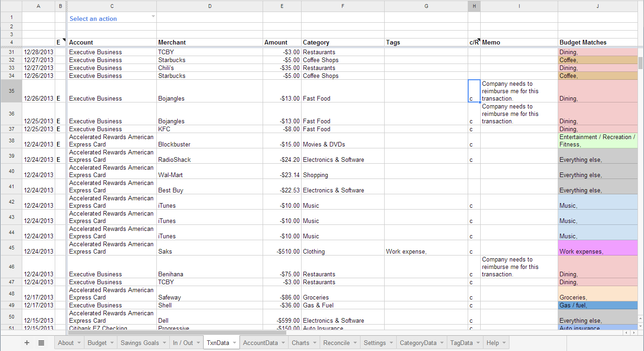
Task: Select the Benihana merchant cell
Action: point(210,267)
